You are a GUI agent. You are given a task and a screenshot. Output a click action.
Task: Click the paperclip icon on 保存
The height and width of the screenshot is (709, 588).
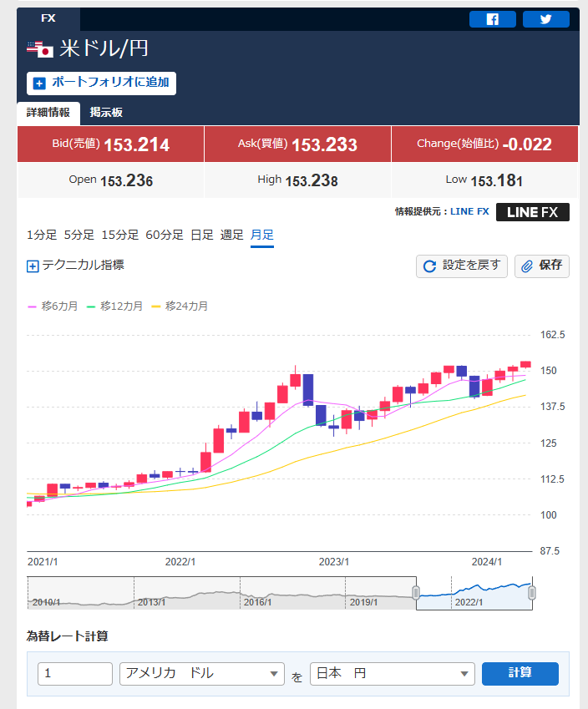[527, 266]
